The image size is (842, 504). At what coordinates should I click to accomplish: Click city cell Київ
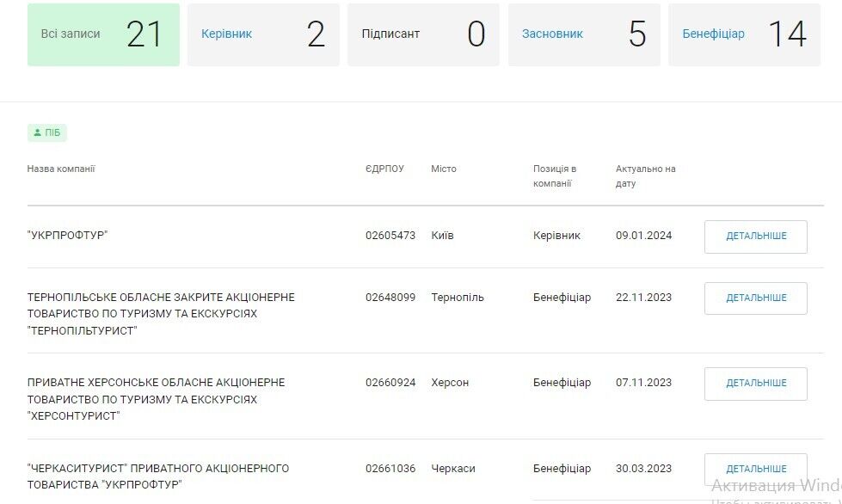[442, 235]
